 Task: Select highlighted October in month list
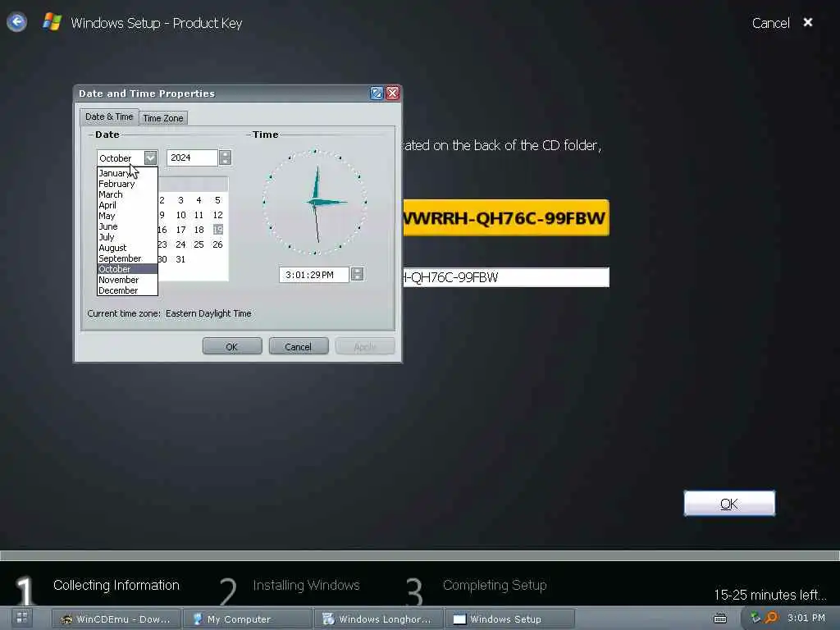(127, 269)
